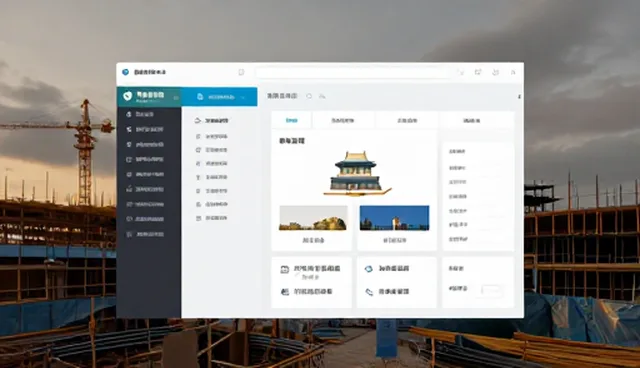Click the cloud icon heading the light submenu list
Screen dimensions: 640x368
[x=198, y=120]
